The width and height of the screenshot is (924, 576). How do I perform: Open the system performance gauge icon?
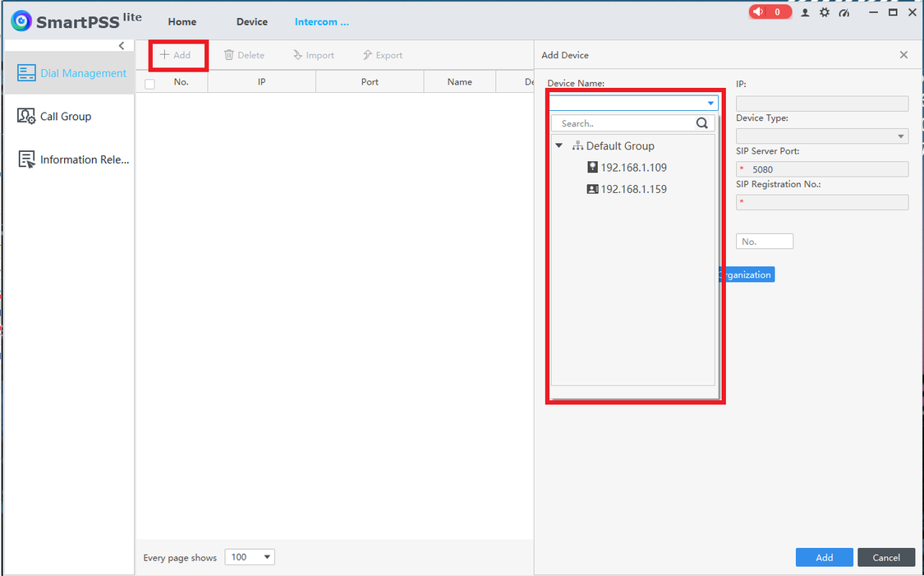click(844, 12)
